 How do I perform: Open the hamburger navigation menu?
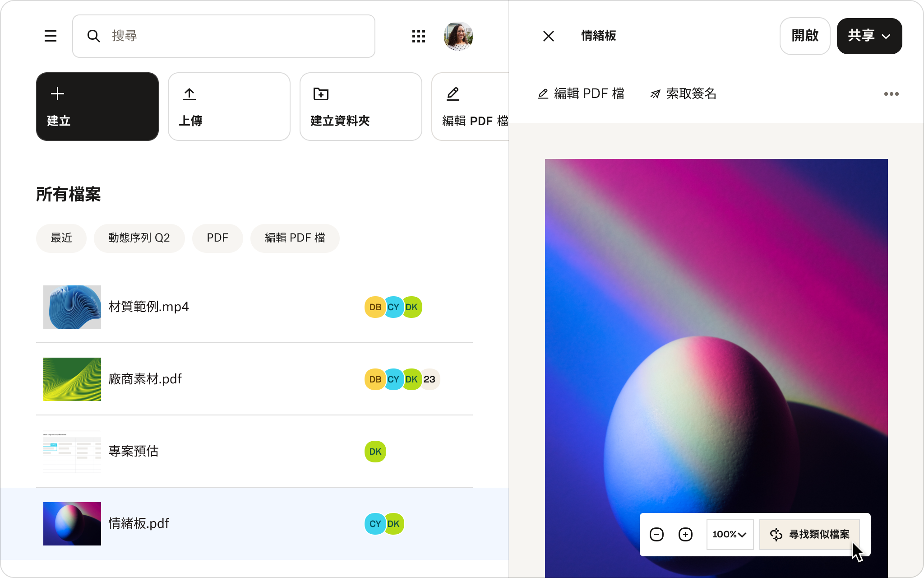point(51,36)
